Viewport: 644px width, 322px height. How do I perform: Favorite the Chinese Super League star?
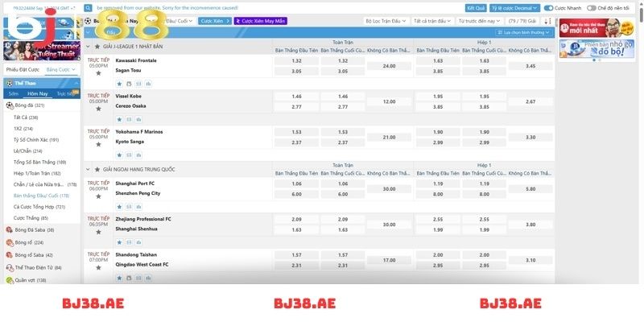coord(97,169)
